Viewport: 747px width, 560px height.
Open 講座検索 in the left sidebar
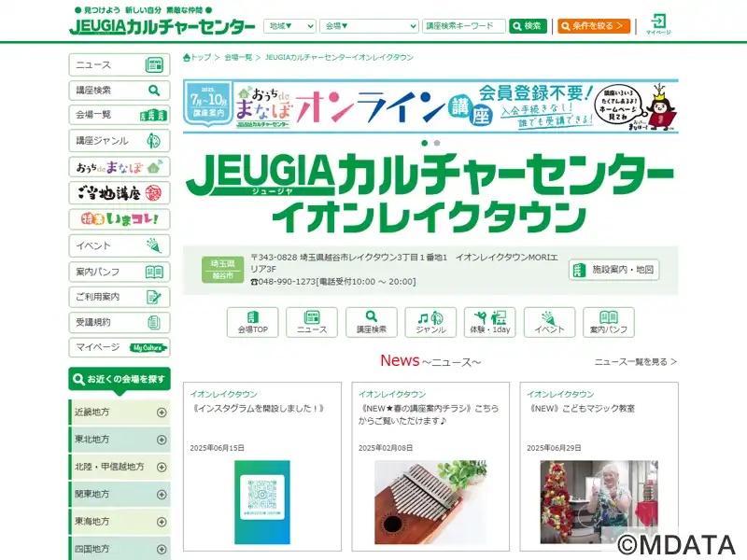click(x=120, y=90)
